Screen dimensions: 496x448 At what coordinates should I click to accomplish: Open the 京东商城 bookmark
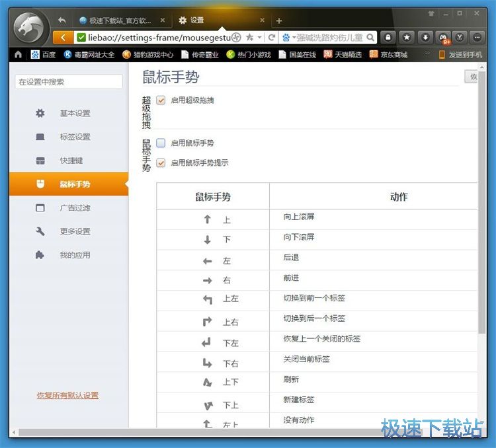tap(388, 55)
